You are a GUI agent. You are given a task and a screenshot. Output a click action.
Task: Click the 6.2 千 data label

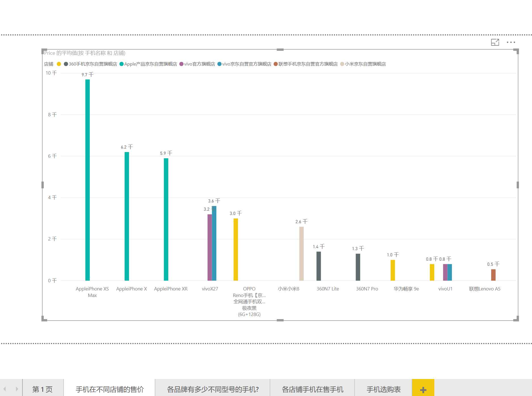coord(127,147)
